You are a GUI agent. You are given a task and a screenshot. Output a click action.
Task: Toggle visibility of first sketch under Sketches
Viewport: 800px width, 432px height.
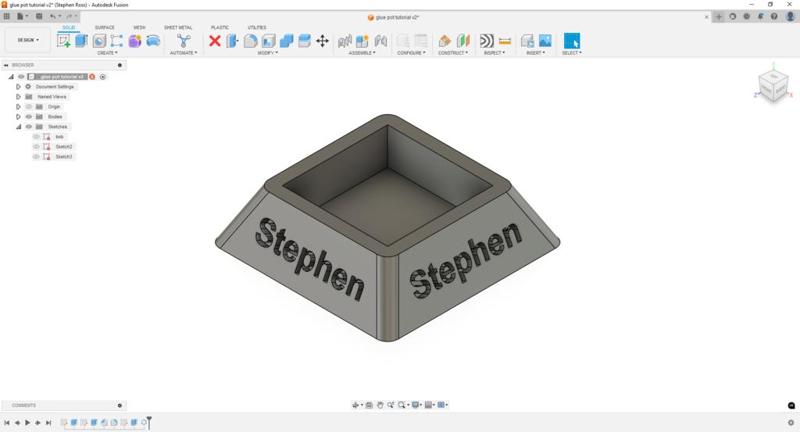[x=36, y=137]
